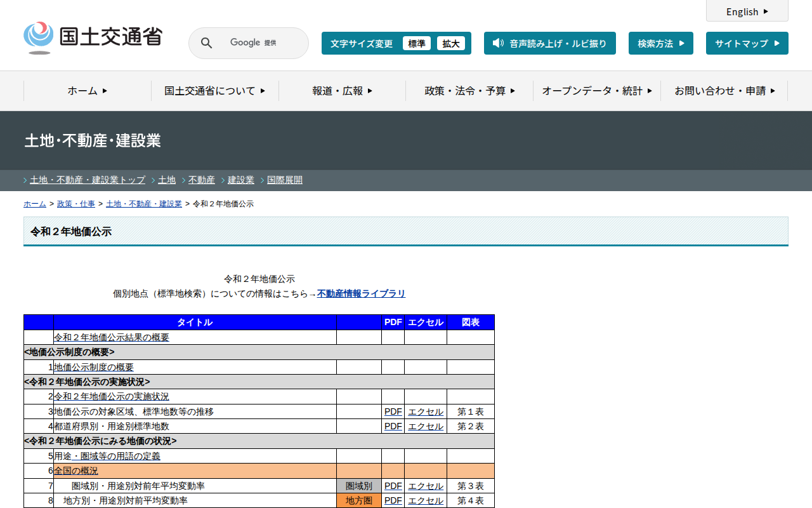812x508 pixels.
Task: Type in the Google search field
Action: (x=260, y=43)
